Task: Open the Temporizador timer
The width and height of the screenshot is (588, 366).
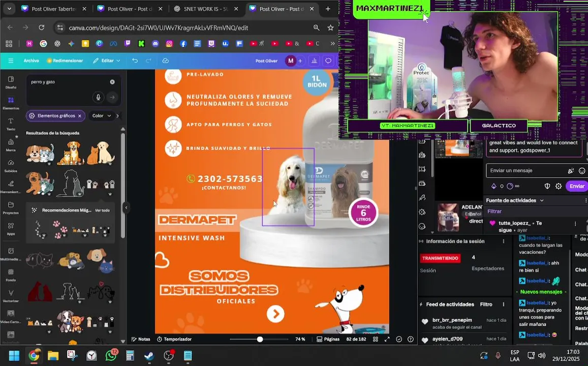Action: 174,339
